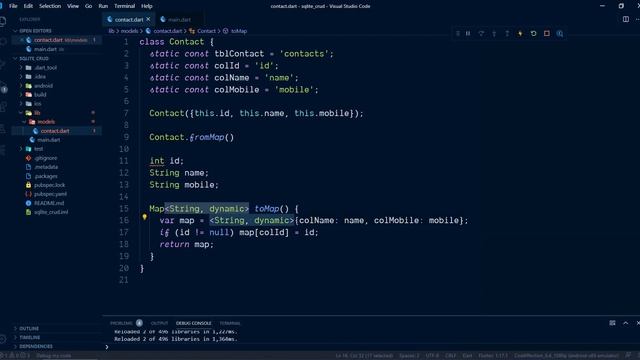Pause the debug session
This screenshot has height=360, width=640.
468,33
